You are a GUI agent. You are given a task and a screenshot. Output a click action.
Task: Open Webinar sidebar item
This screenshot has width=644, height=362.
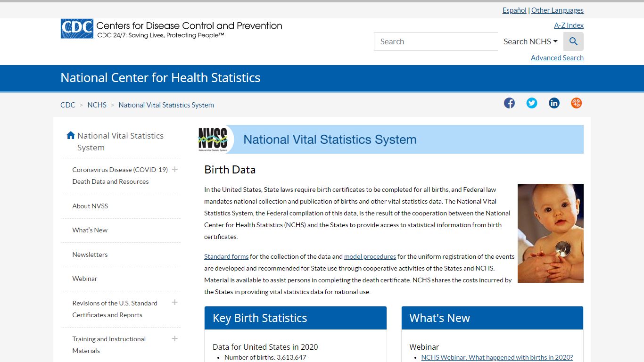85,279
